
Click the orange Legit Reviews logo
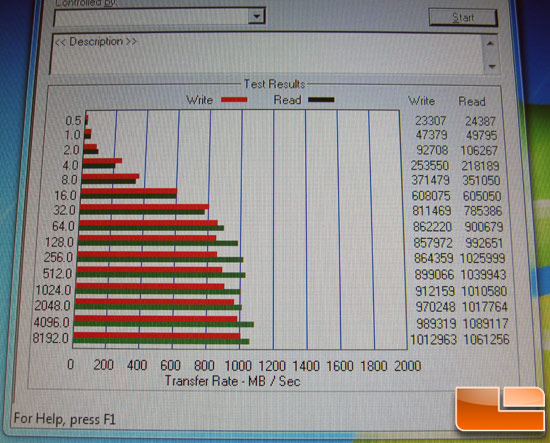point(500,409)
